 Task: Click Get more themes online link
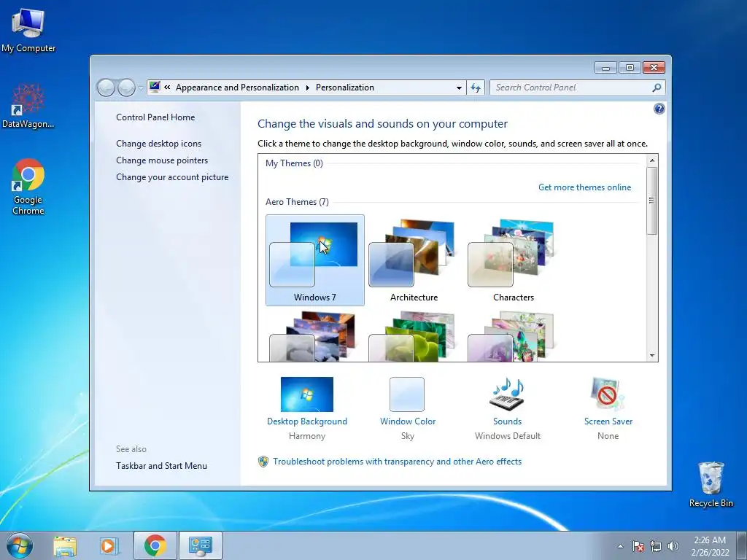(x=584, y=187)
